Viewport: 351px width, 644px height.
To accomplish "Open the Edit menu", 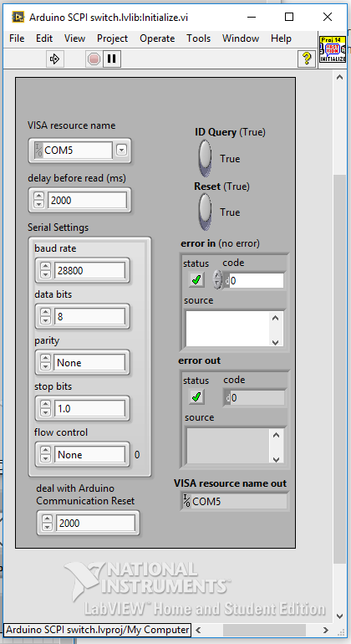I will [x=44, y=38].
